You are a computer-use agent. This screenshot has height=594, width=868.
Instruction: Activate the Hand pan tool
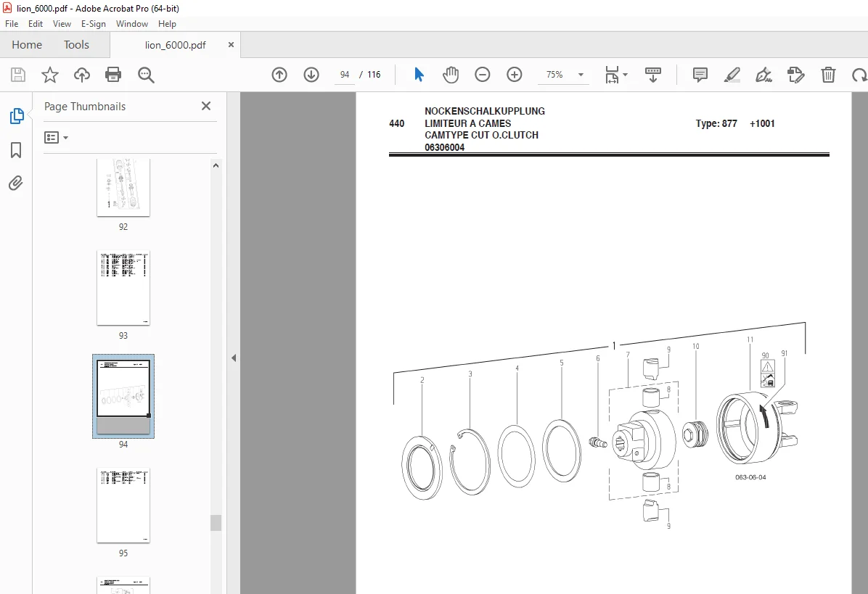(x=451, y=75)
